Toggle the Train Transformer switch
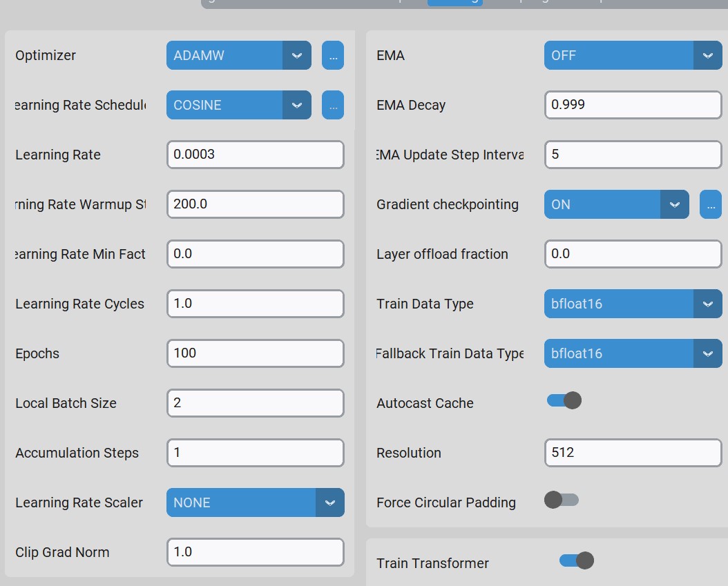Screen dimensions: 728x586 [x=577, y=560]
